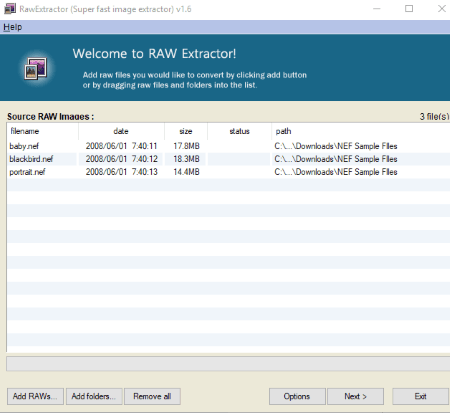Click the status column header
The height and width of the screenshot is (413, 450).
point(239,131)
